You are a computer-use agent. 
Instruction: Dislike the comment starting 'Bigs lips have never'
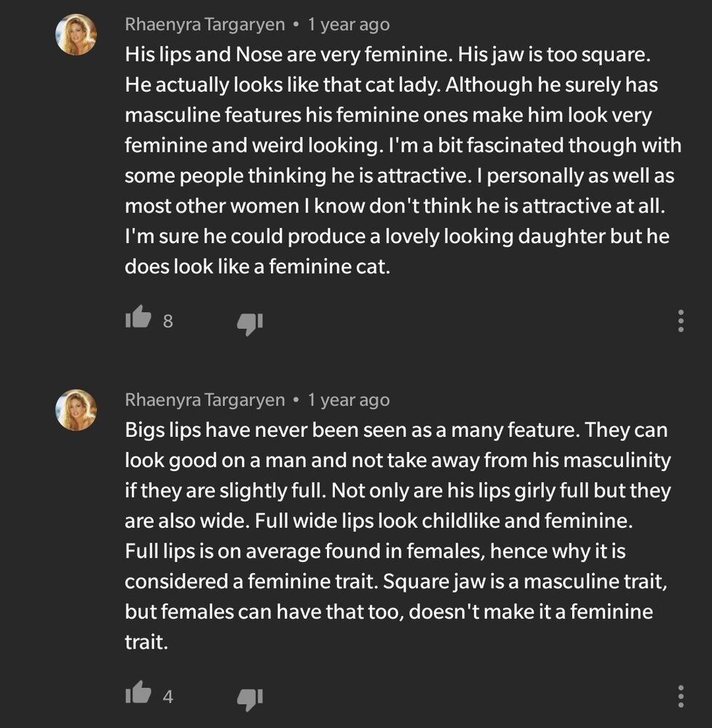250,699
